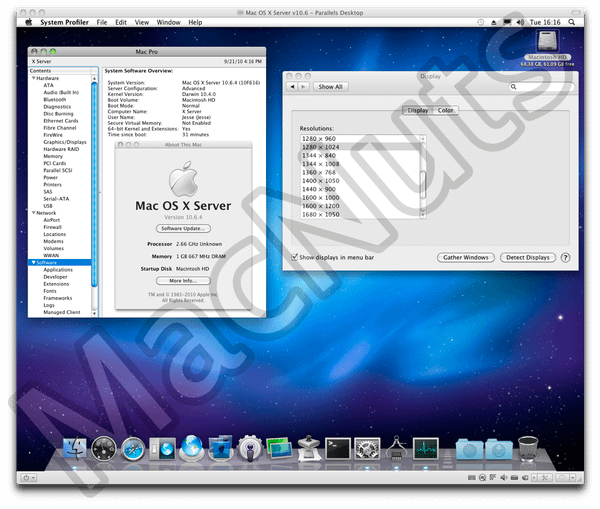The width and height of the screenshot is (600, 509).
Task: Click Parallels power button in status bar
Action: click(x=26, y=478)
